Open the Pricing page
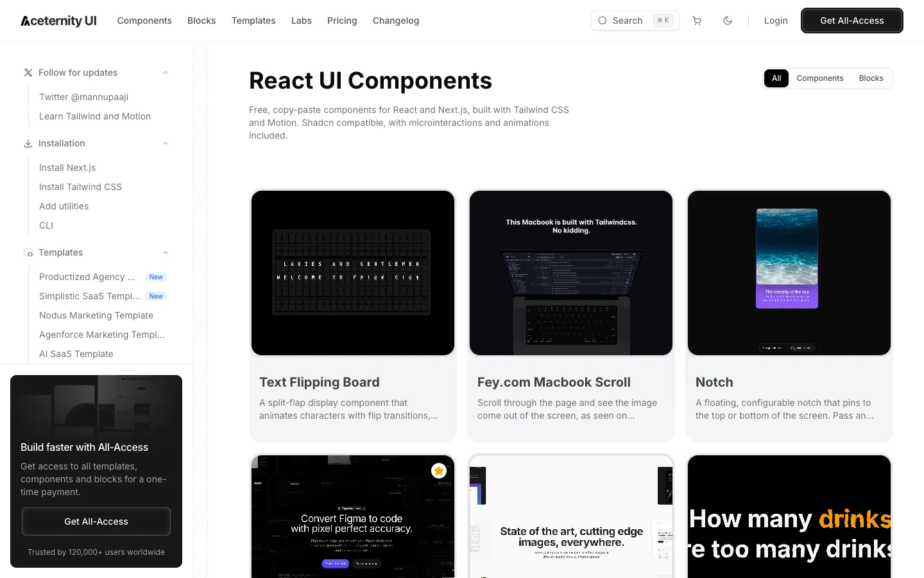The width and height of the screenshot is (924, 578). (x=342, y=21)
